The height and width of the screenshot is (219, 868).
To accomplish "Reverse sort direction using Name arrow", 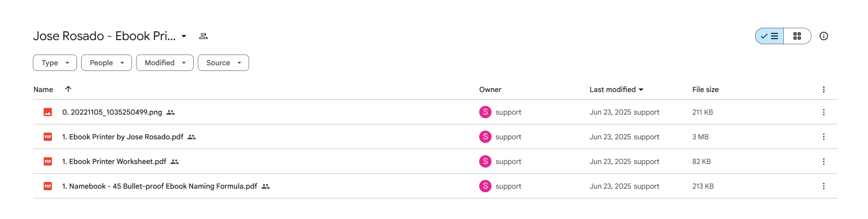I will click(x=68, y=89).
